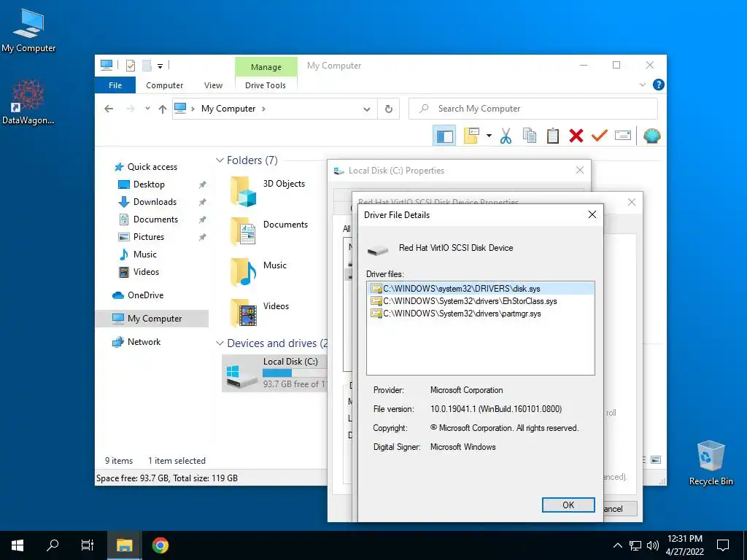747x560 pixels.
Task: Click the Properties checkmark in title bar
Action: tap(130, 66)
